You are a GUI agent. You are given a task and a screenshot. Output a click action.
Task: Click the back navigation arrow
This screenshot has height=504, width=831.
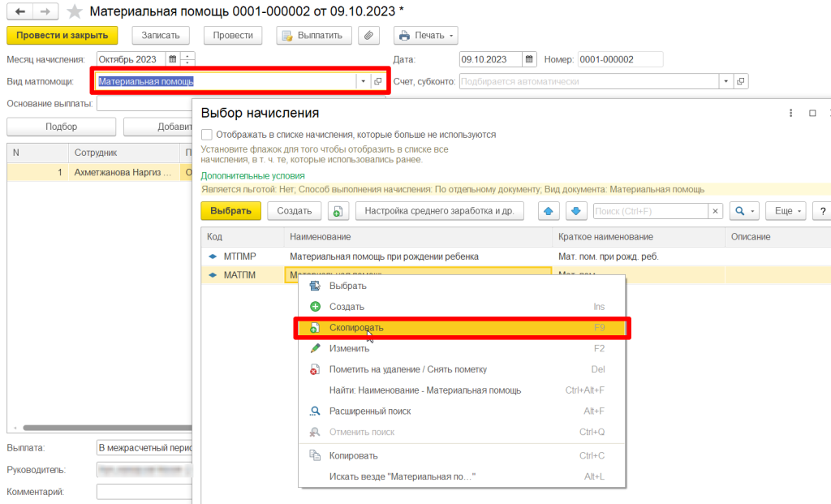(19, 11)
